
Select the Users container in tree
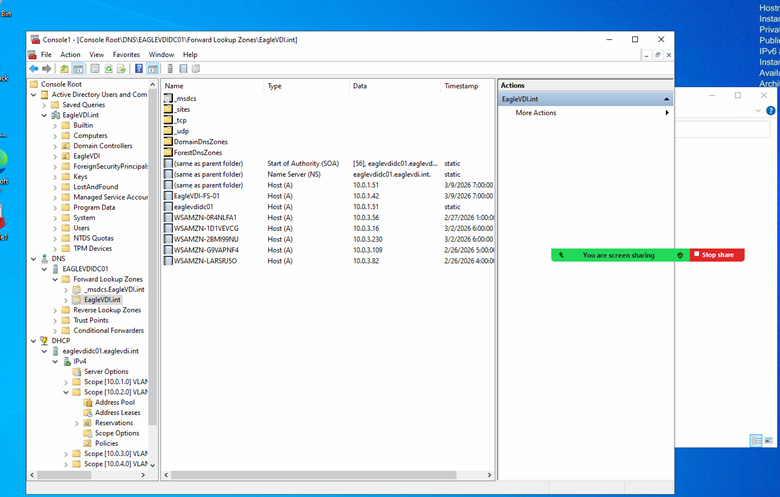[81, 228]
